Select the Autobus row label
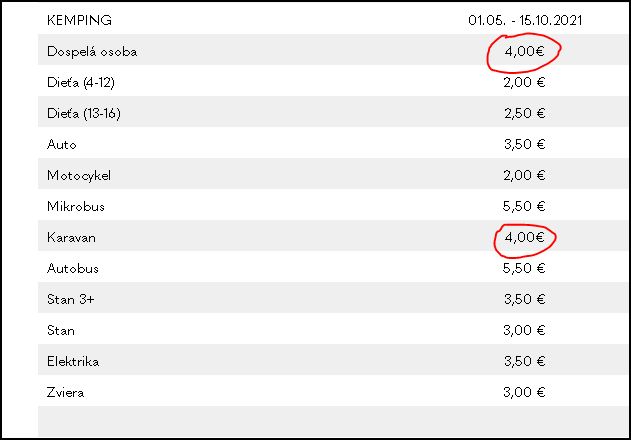This screenshot has height=440, width=631. (x=73, y=269)
